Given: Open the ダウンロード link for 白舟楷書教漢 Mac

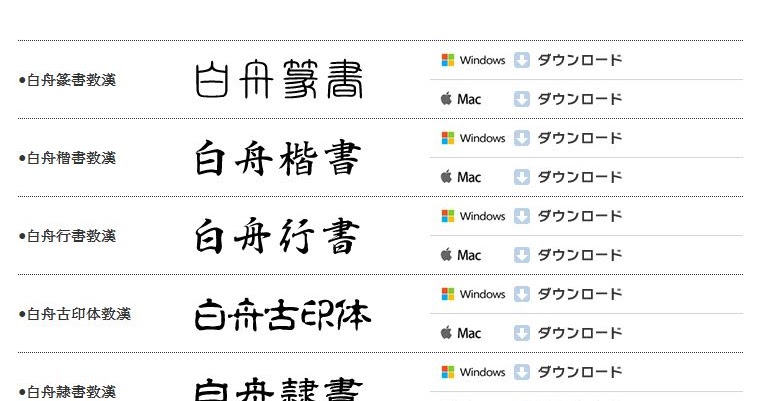Looking at the screenshot, I should [580, 177].
